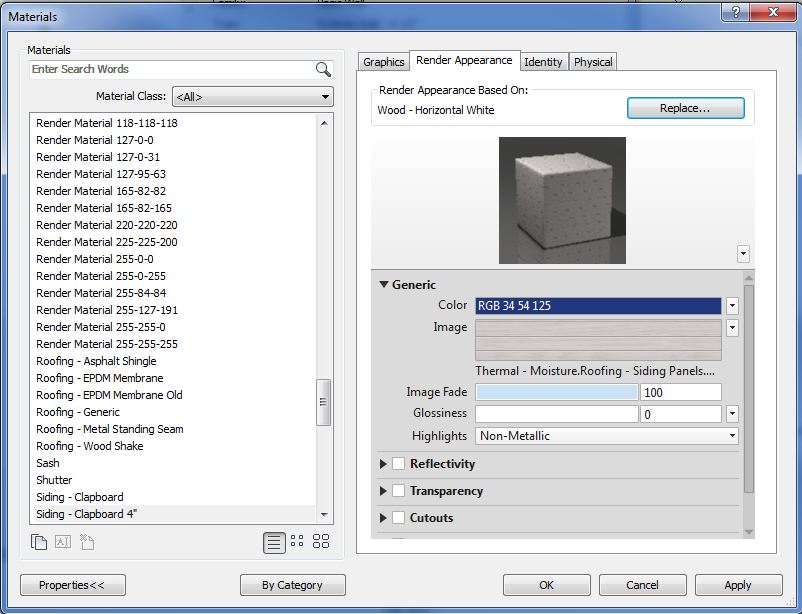Viewport: 802px width, 614px height.
Task: Enable the Reflectivity checkbox
Action: coord(398,464)
